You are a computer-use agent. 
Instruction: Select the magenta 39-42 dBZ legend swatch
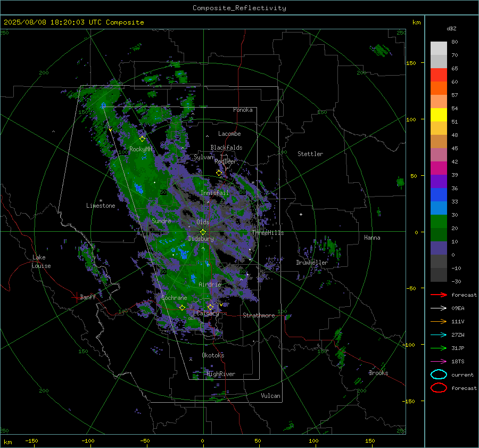pyautogui.click(x=439, y=168)
